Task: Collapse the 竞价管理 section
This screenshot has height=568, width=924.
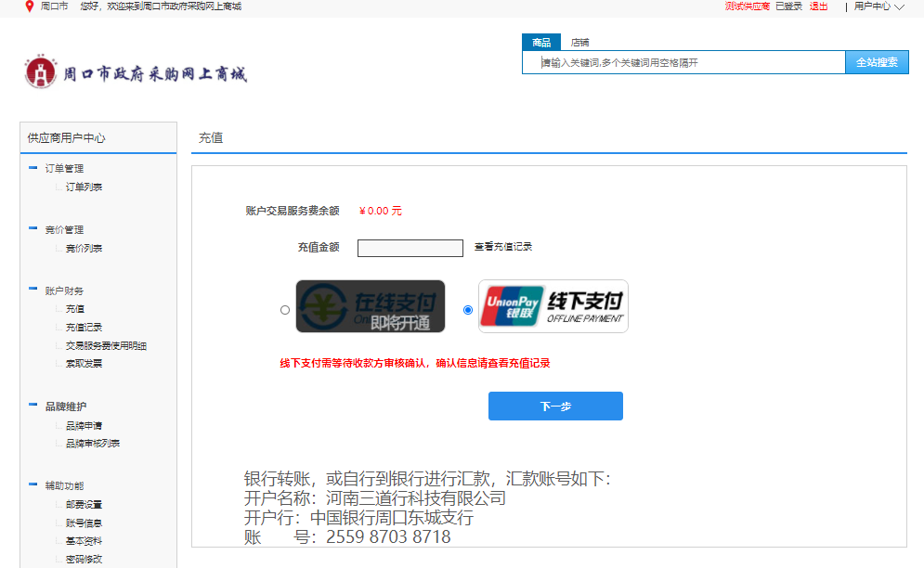Action: [33, 228]
